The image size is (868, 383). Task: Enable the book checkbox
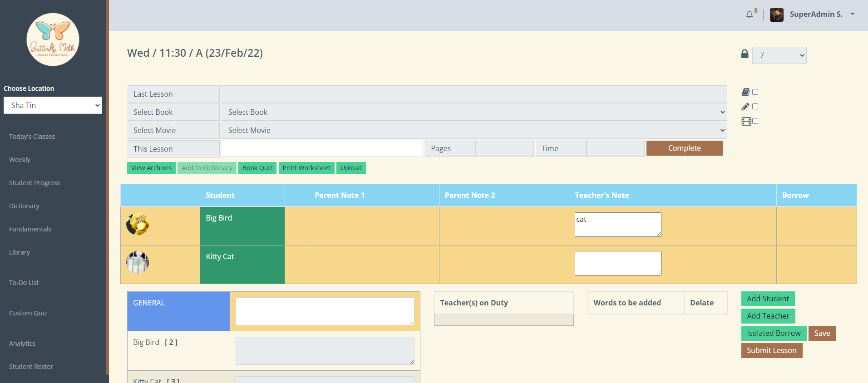point(755,92)
